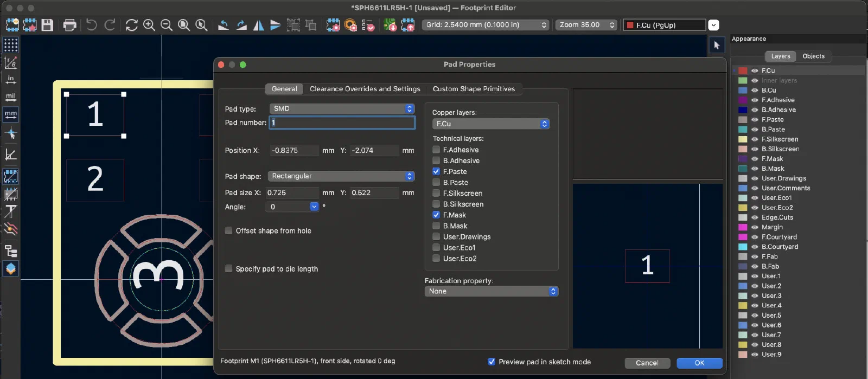The width and height of the screenshot is (868, 379).
Task: Click the Print icon
Action: (x=69, y=25)
